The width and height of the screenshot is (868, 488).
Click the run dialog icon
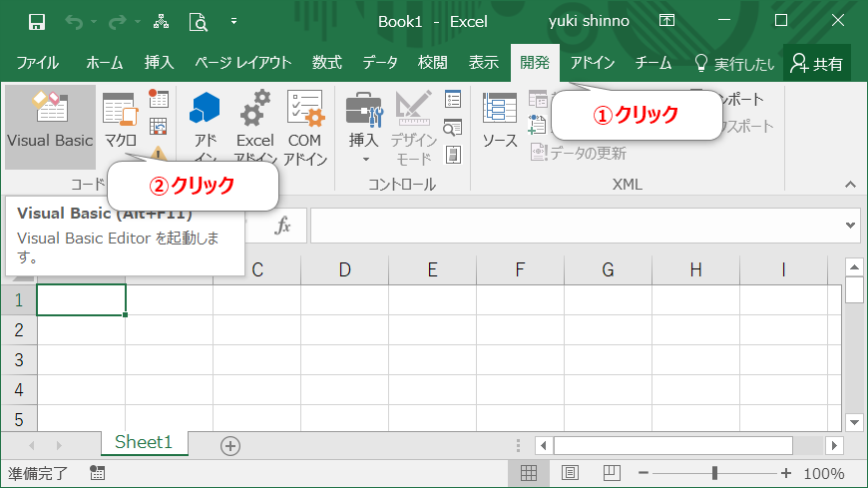point(453,155)
